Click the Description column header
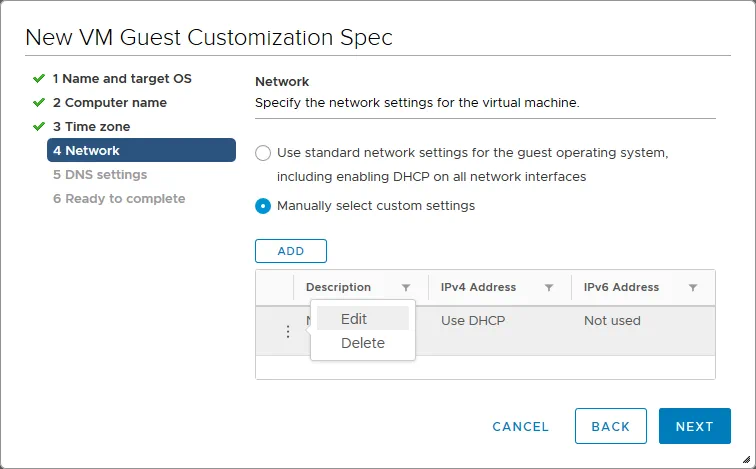This screenshot has height=469, width=756. (338, 287)
